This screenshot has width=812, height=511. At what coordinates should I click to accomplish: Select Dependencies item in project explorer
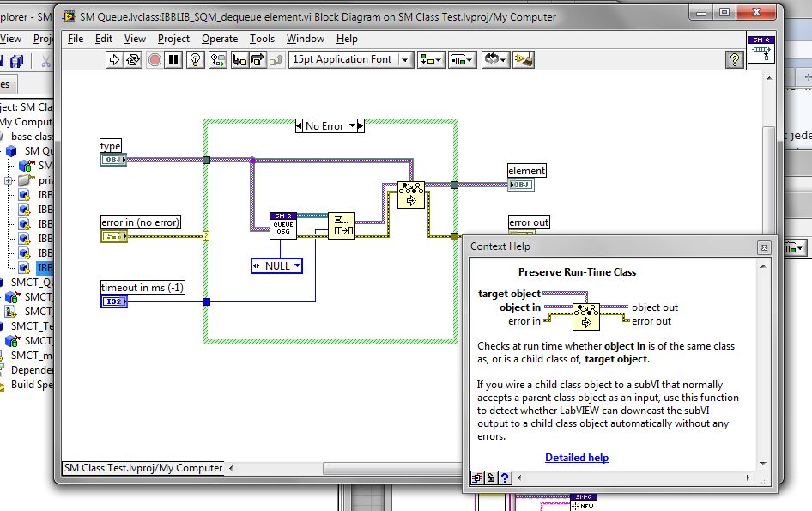click(32, 370)
